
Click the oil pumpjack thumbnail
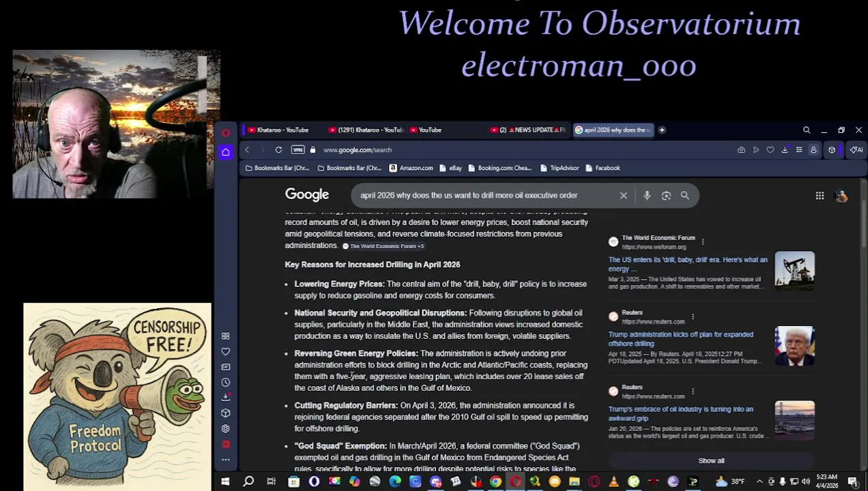[794, 271]
